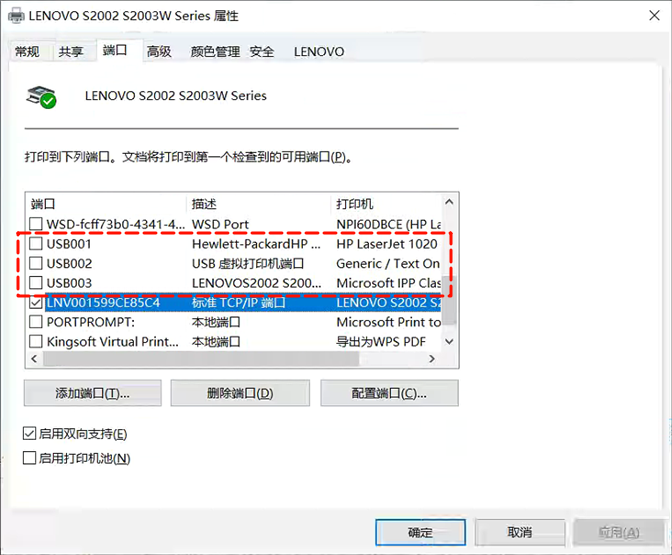Click the horizontal scroll left arrow
Viewport: 672px width, 555px height.
tap(34, 359)
